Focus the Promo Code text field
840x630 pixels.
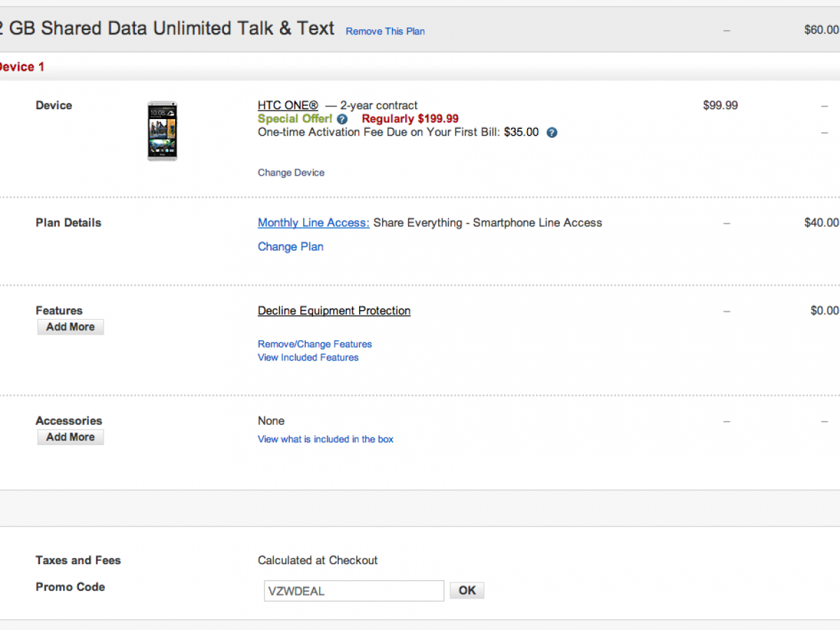[353, 591]
